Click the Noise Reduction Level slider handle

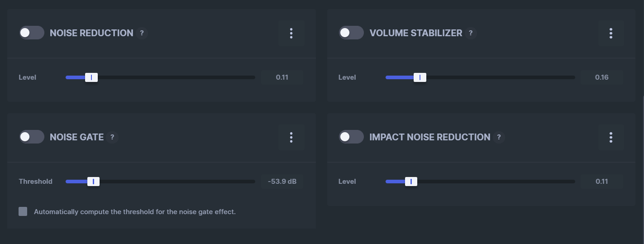(x=91, y=77)
